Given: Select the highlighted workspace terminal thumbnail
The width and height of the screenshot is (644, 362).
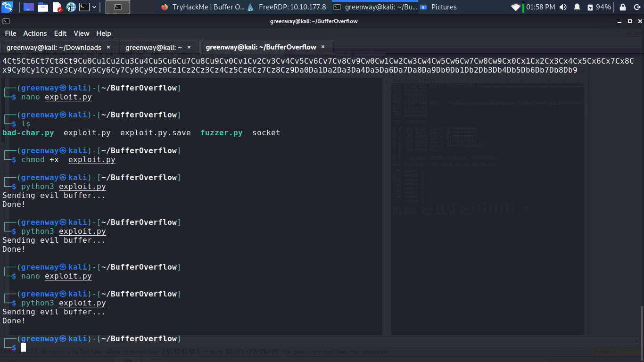Looking at the screenshot, I should [118, 7].
